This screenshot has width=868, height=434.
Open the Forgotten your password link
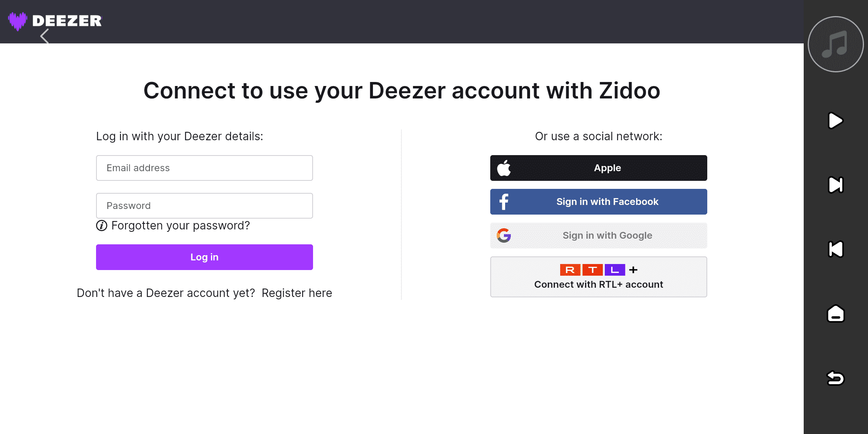[180, 226]
